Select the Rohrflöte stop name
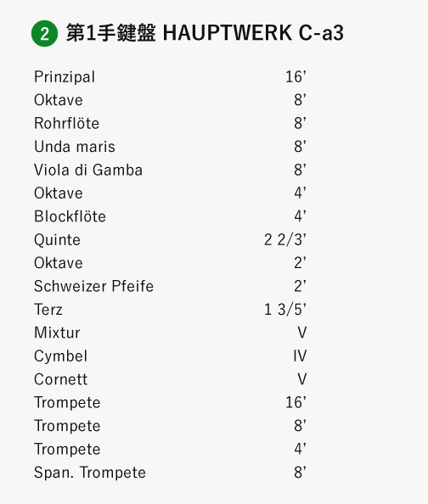 [x=66, y=123]
